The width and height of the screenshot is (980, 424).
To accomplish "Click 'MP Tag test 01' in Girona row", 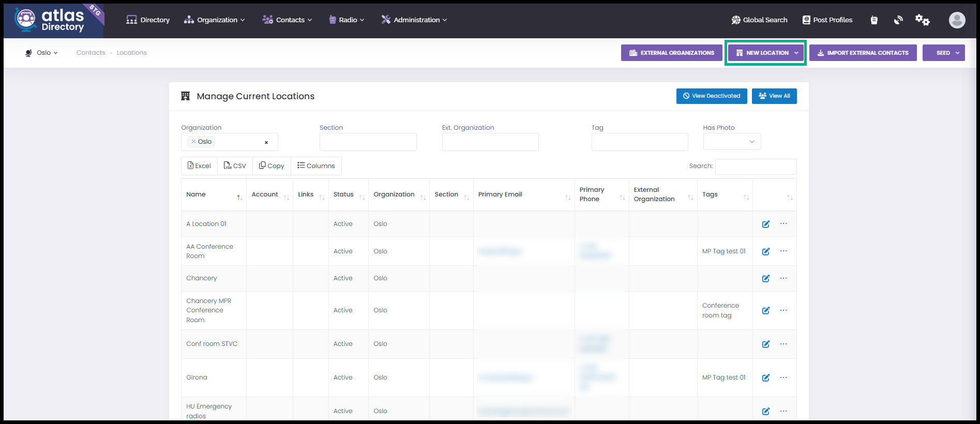I will (724, 377).
